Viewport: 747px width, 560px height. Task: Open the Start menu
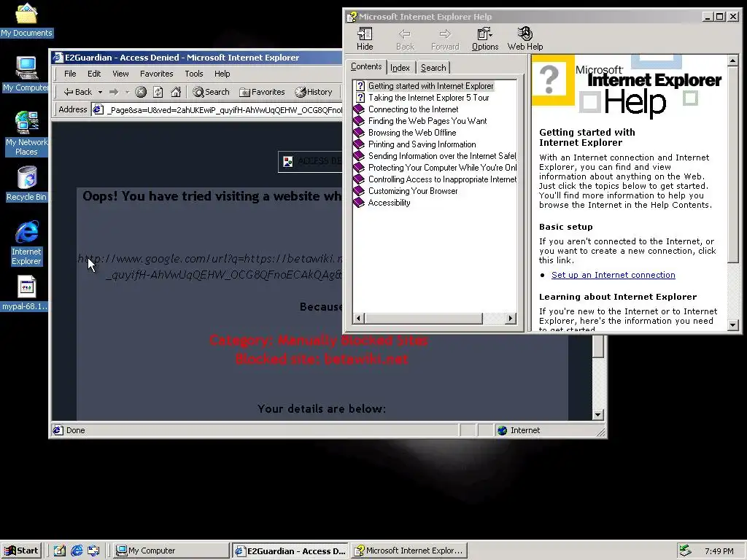(x=21, y=551)
